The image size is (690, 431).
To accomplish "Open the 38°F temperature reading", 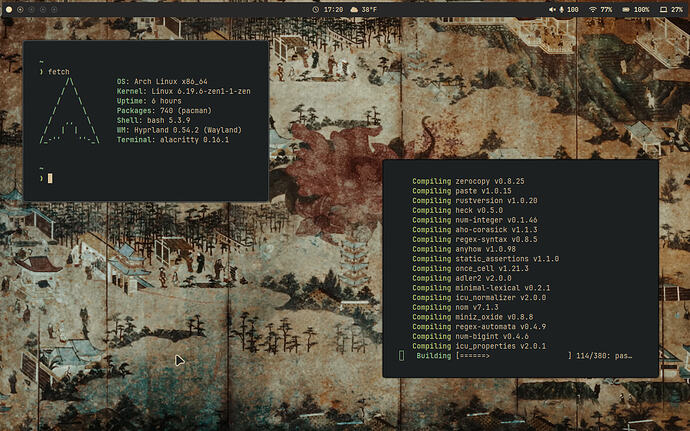I will point(369,9).
